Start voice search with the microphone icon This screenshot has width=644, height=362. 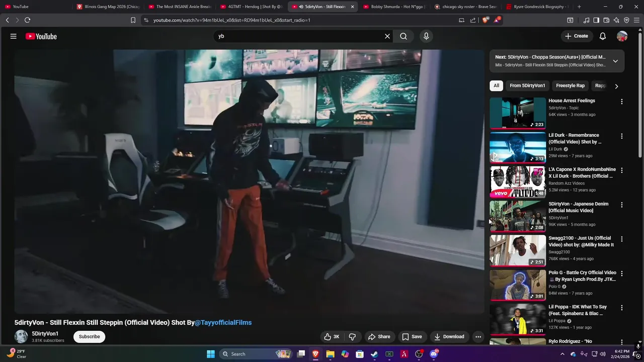[426, 36]
